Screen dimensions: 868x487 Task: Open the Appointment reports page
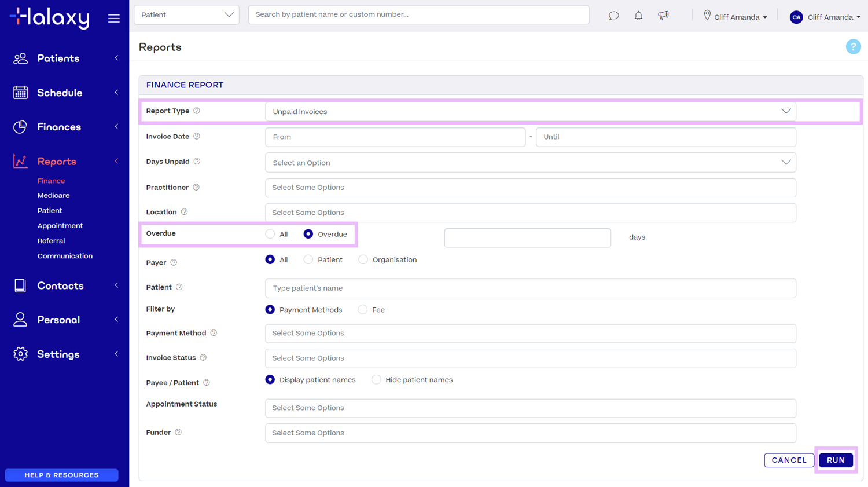pyautogui.click(x=60, y=225)
